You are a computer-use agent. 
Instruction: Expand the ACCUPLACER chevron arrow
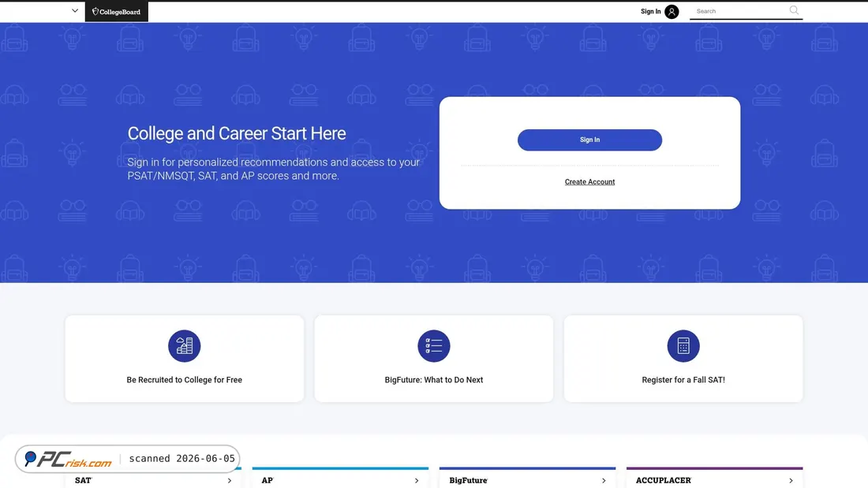[791, 481]
